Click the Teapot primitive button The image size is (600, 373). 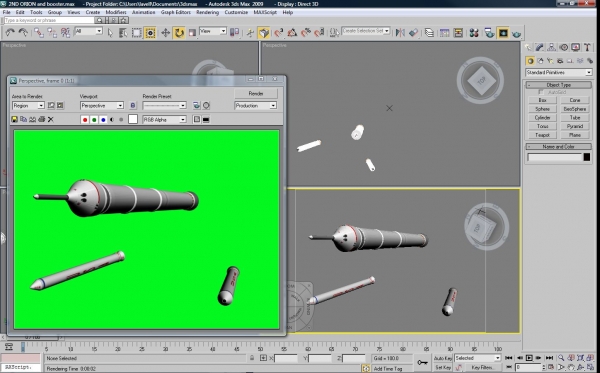click(542, 135)
